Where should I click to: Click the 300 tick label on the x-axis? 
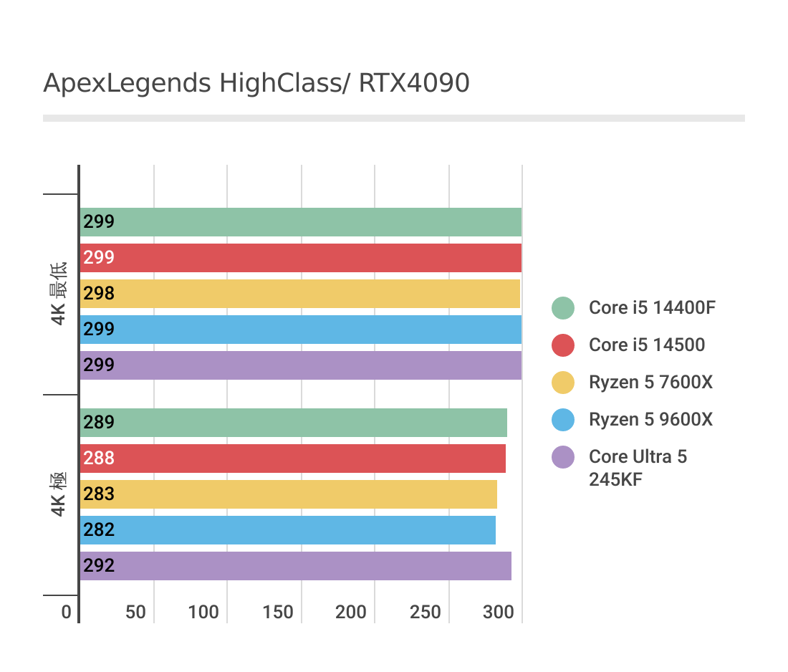coord(499,613)
